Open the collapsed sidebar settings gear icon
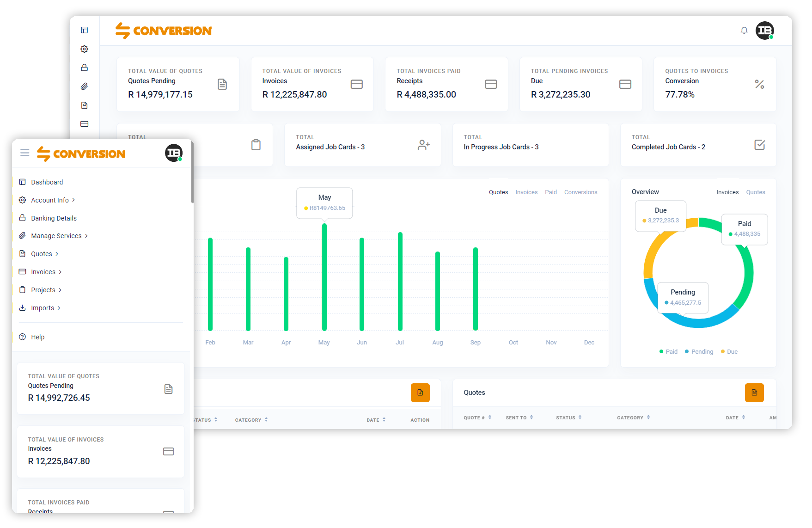 (84, 49)
